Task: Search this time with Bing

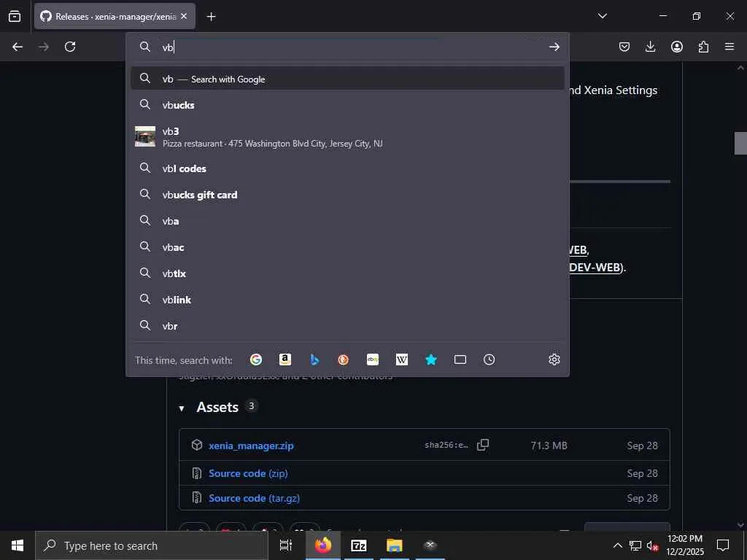Action: (x=314, y=359)
